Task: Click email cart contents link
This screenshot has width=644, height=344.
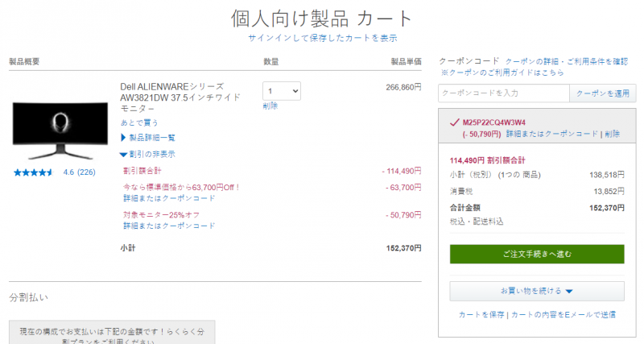Action: [563, 315]
